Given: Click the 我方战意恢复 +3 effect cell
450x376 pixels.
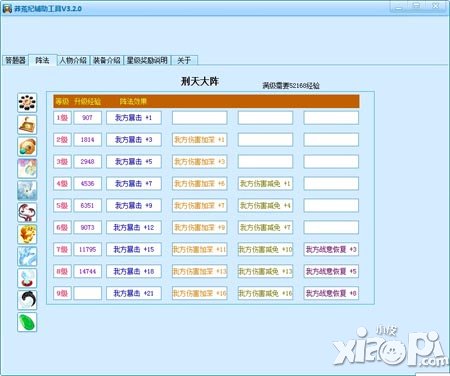Looking at the screenshot, I should pos(331,249).
